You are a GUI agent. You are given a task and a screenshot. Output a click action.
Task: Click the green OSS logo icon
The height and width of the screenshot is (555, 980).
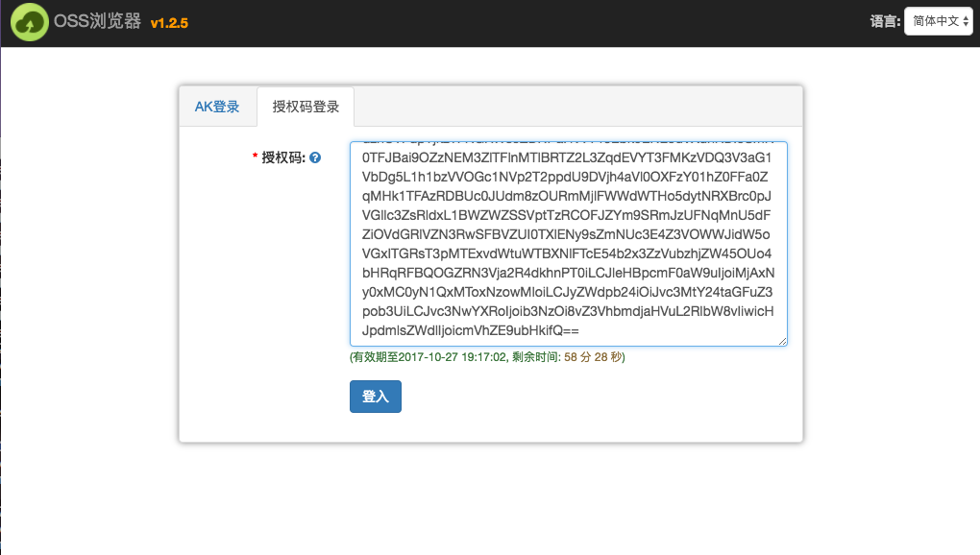coord(28,20)
